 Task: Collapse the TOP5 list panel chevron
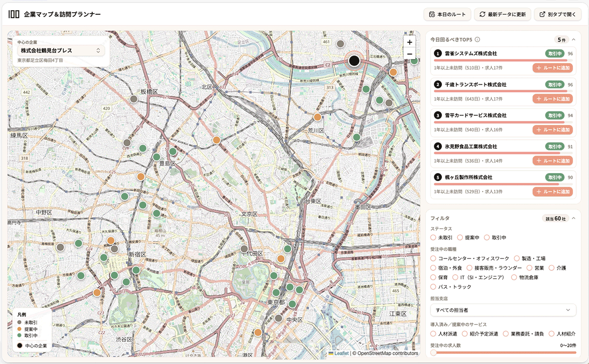click(573, 39)
